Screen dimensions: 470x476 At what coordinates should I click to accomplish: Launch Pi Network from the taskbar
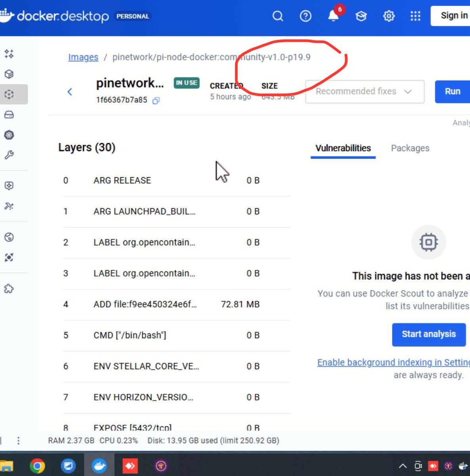click(160, 465)
